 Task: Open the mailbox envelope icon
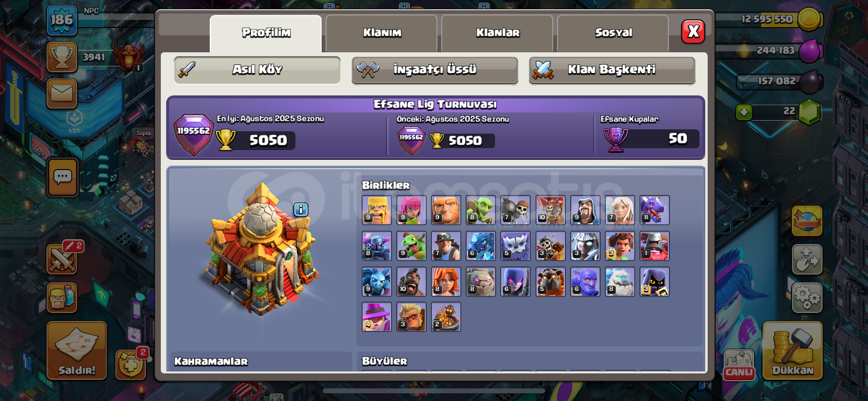click(x=62, y=93)
